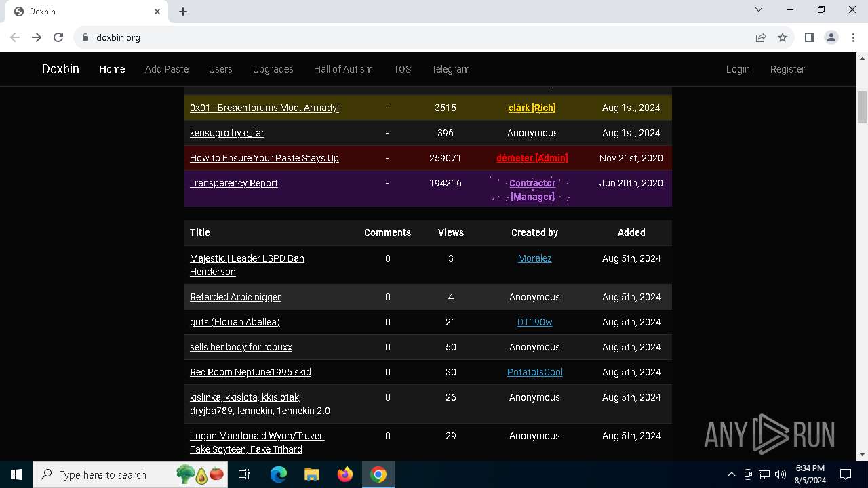Viewport: 868px width, 488px height.
Task: Open File Explorer from the taskbar
Action: click(312, 474)
